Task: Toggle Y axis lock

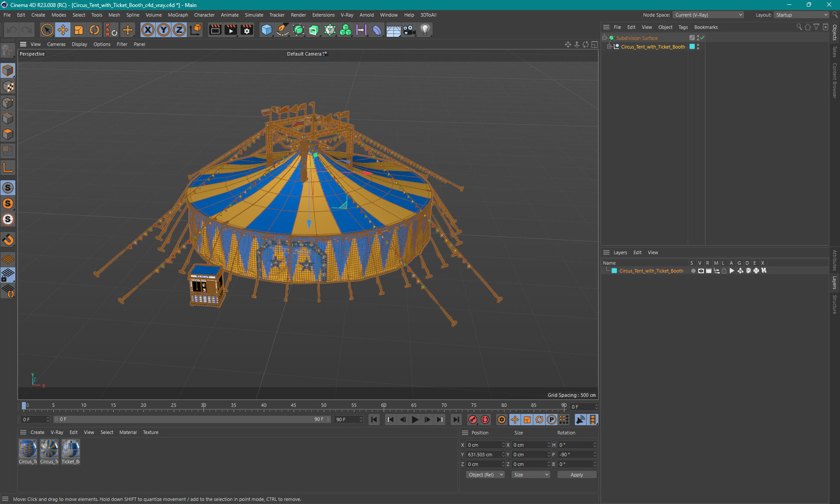Action: [164, 30]
